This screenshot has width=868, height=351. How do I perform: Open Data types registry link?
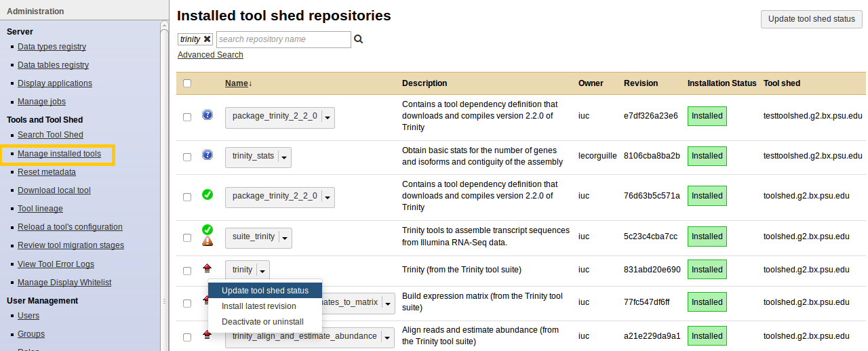point(52,47)
